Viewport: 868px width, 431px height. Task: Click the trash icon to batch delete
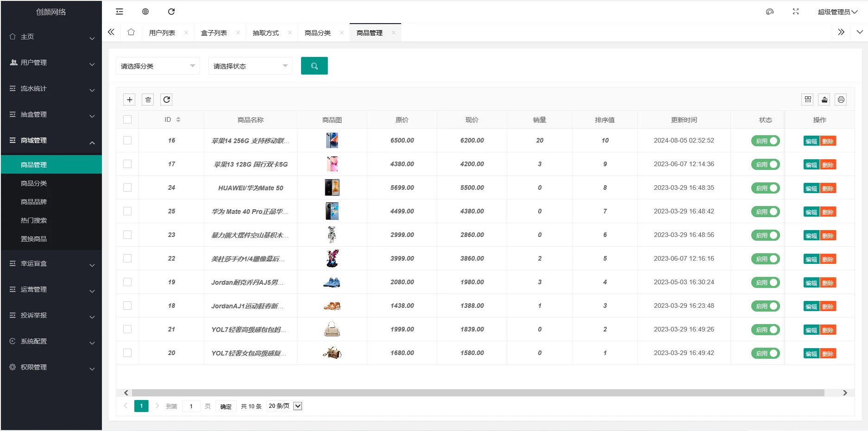tap(148, 99)
